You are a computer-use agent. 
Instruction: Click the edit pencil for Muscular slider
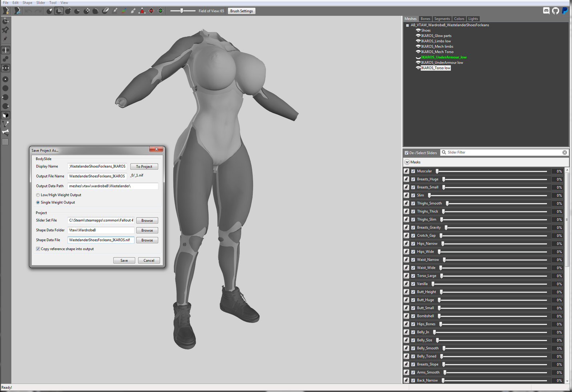pyautogui.click(x=406, y=171)
